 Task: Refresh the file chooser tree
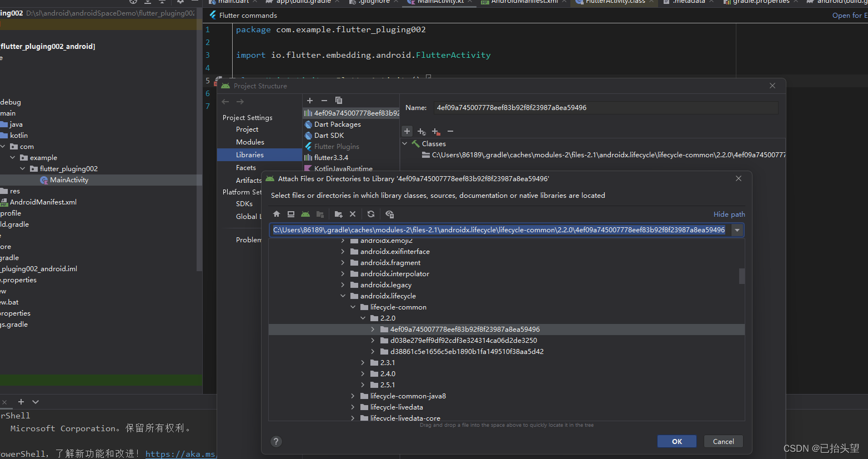pos(371,214)
